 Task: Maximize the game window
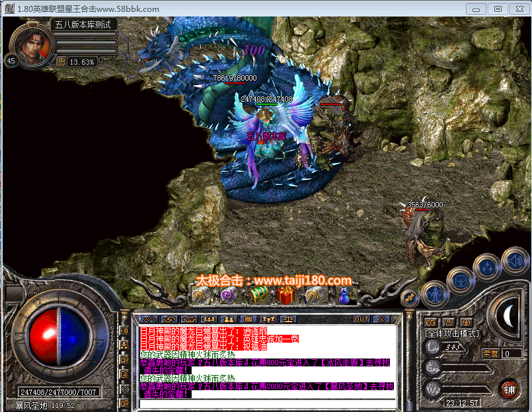pos(498,9)
